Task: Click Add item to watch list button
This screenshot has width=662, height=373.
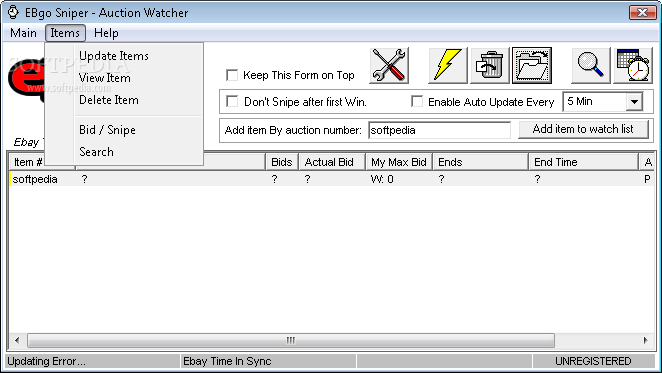Action: (583, 129)
